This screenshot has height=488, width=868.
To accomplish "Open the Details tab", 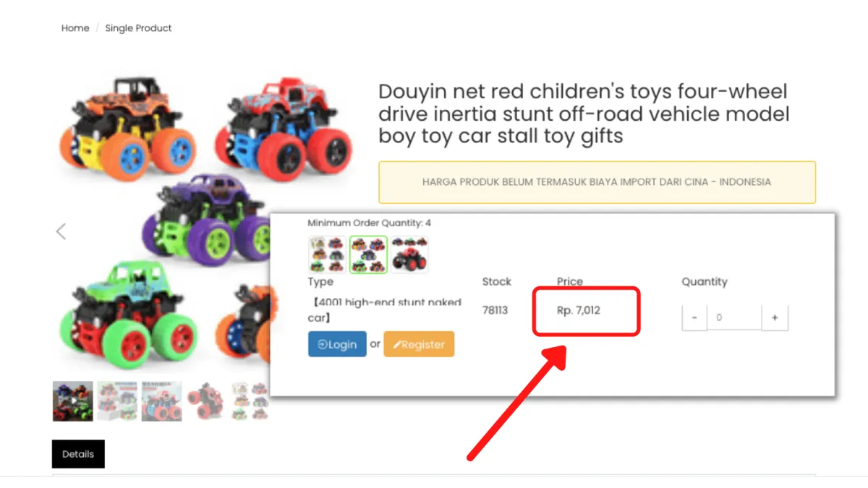I will tap(78, 454).
